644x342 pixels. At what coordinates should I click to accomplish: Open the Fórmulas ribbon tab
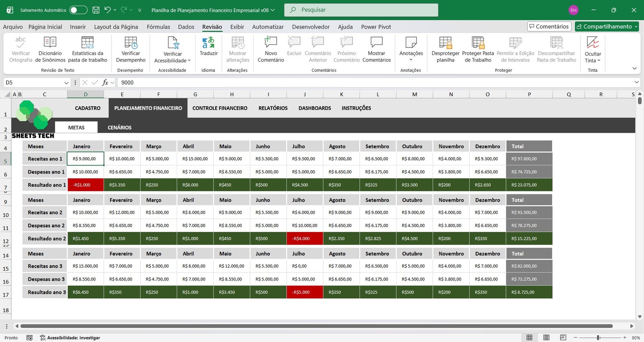click(158, 27)
